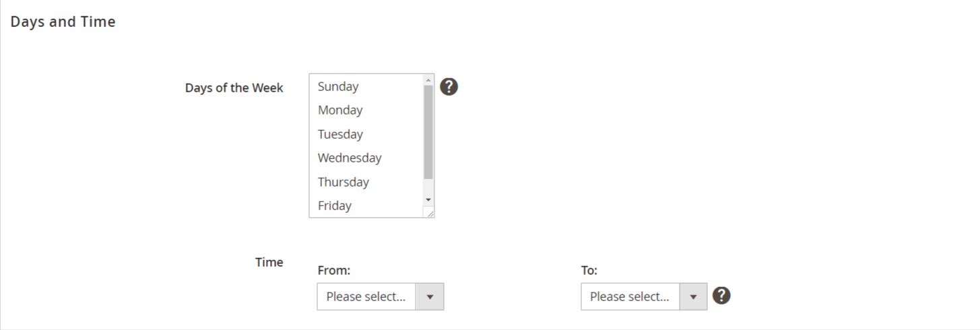The image size is (980, 330).
Task: Click the resize grip at the days list corner
Action: (430, 213)
